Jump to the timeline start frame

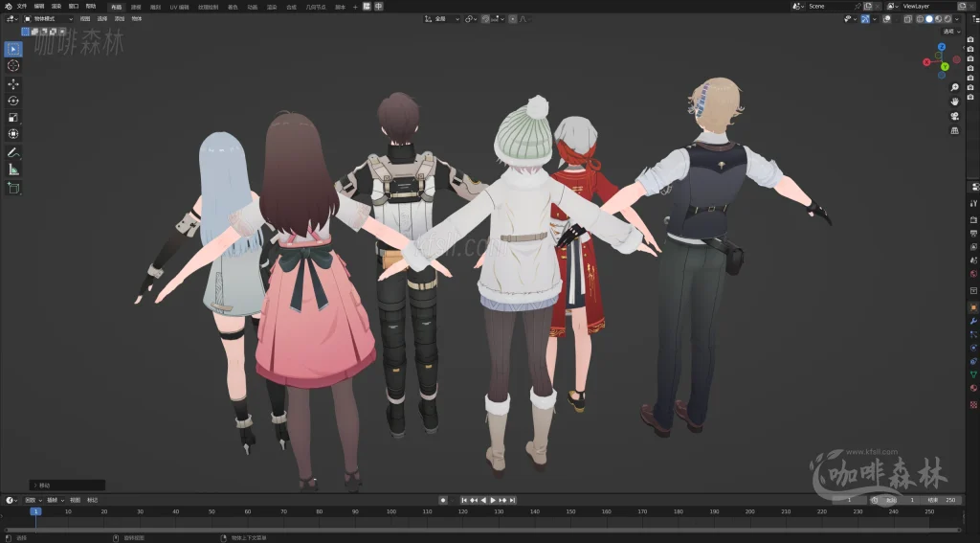pyautogui.click(x=464, y=500)
